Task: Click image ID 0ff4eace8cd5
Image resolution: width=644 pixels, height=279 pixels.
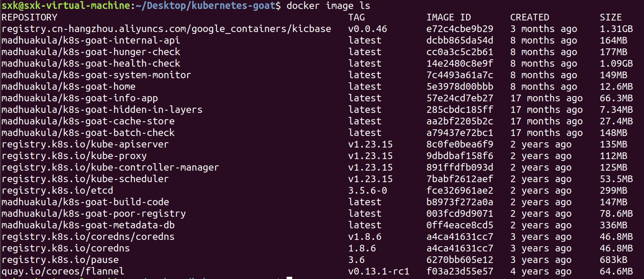Action: 460,225
